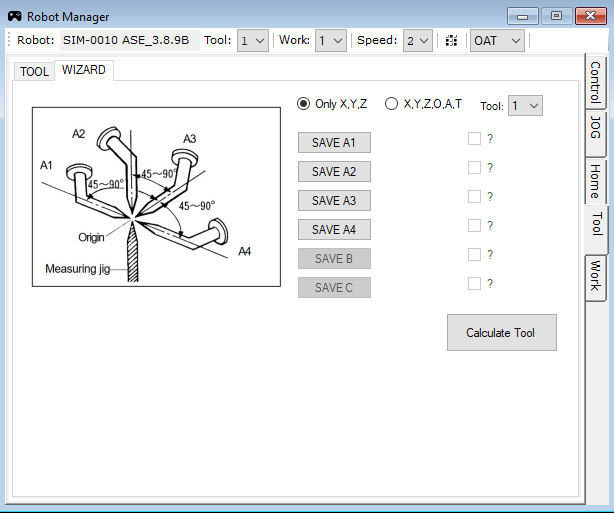Image resolution: width=614 pixels, height=513 pixels.
Task: Open the Control side tab
Action: click(596, 81)
